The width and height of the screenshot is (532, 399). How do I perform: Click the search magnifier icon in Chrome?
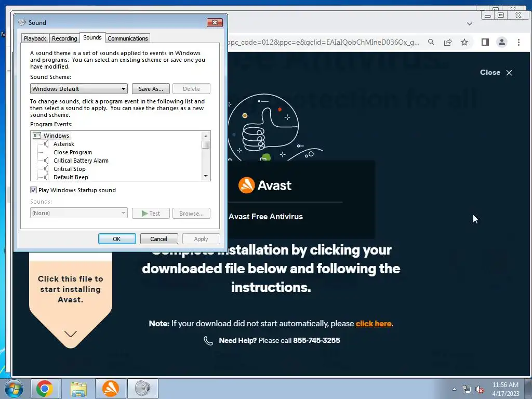point(431,42)
